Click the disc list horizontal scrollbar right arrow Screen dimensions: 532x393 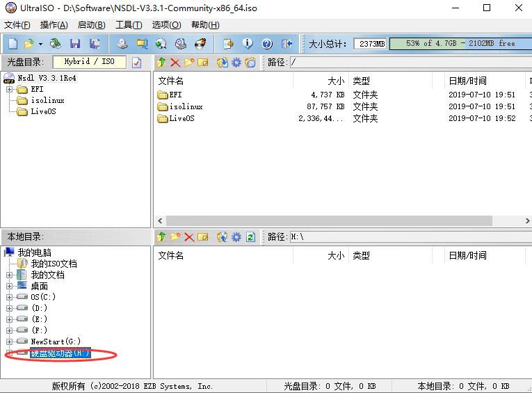(x=528, y=220)
